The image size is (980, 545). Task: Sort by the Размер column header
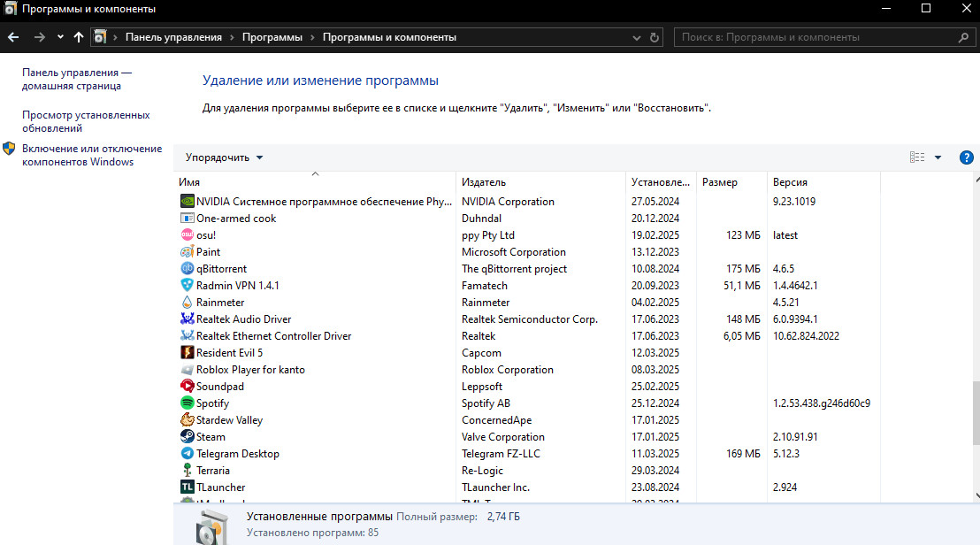tap(731, 182)
